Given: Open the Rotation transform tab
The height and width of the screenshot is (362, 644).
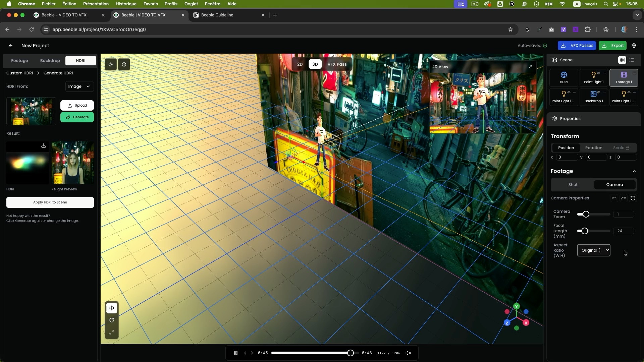Looking at the screenshot, I should [594, 148].
